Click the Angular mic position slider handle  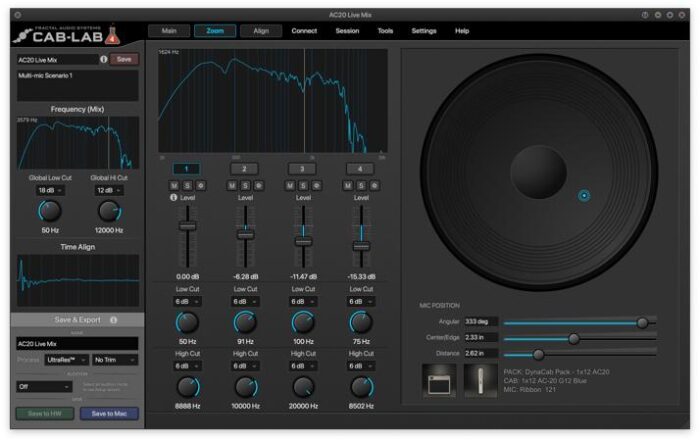(642, 323)
